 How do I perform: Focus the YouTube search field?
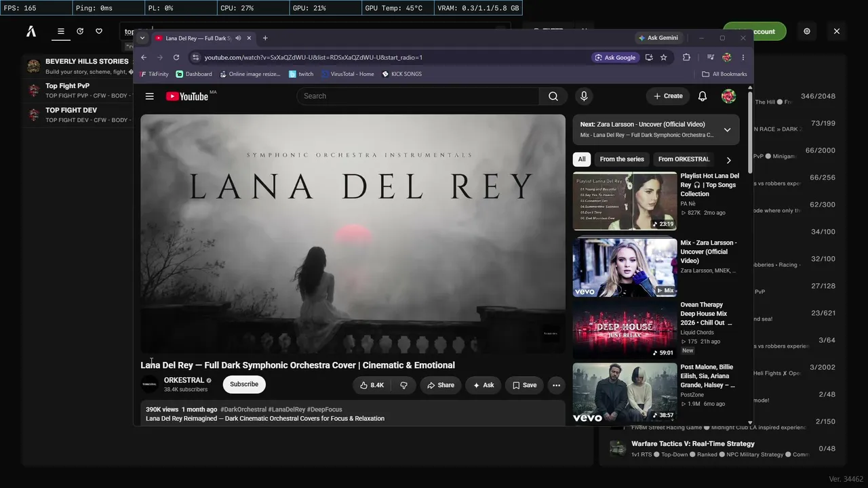pyautogui.click(x=418, y=96)
